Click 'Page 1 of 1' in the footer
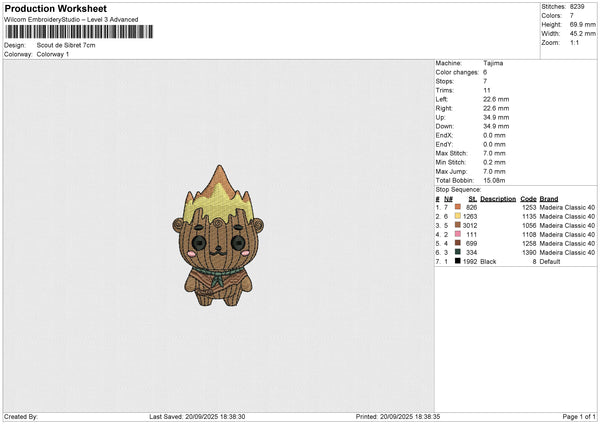The image size is (600, 424). (x=579, y=417)
